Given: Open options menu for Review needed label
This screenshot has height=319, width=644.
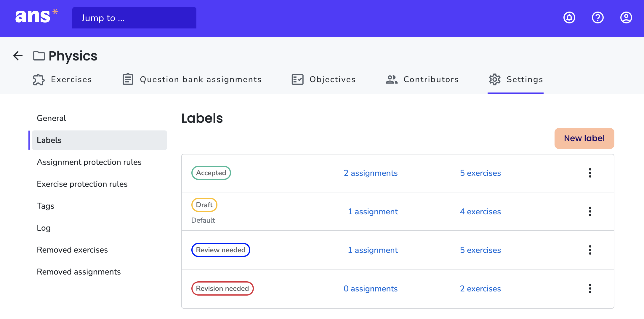Looking at the screenshot, I should [590, 250].
